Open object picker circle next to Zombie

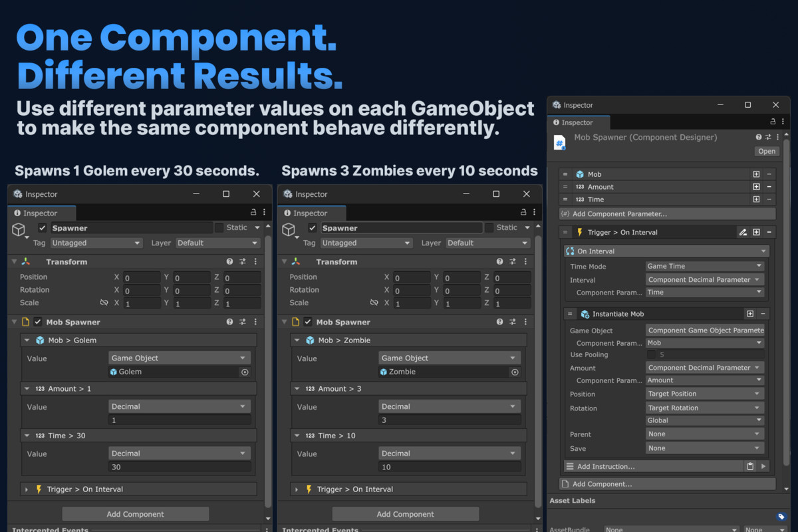point(515,372)
